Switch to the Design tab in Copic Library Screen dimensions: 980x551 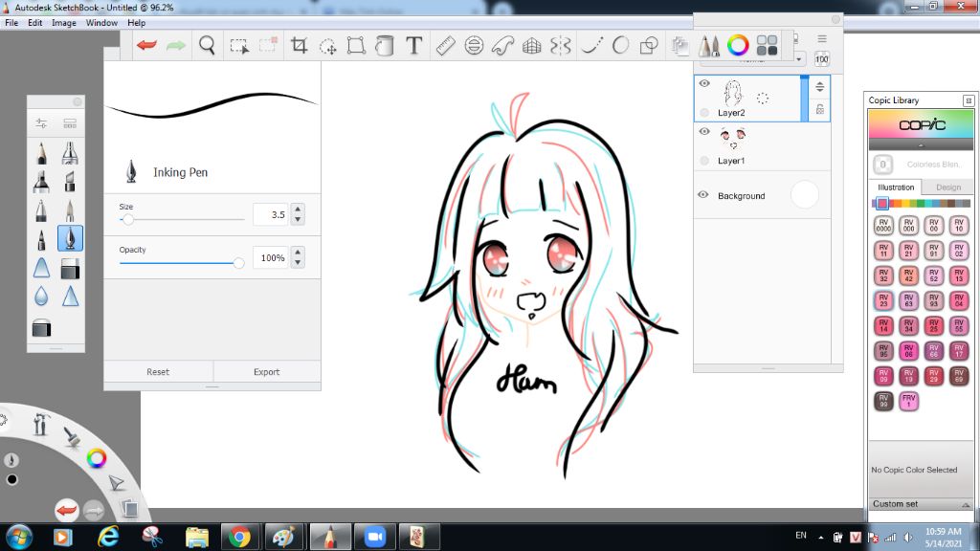(x=948, y=187)
